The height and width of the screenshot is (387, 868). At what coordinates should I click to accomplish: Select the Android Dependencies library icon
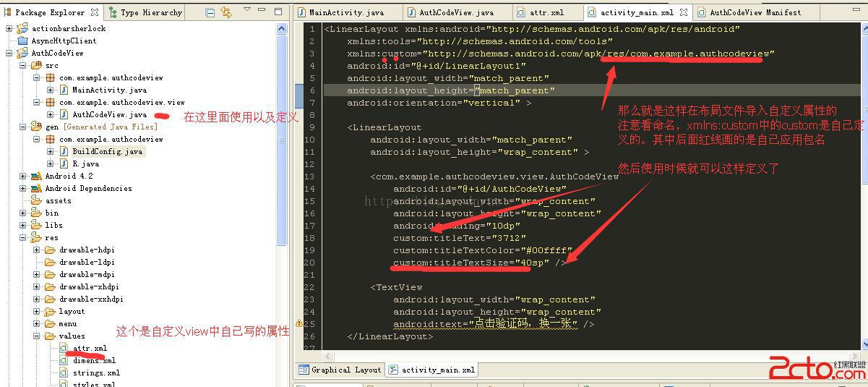36,188
